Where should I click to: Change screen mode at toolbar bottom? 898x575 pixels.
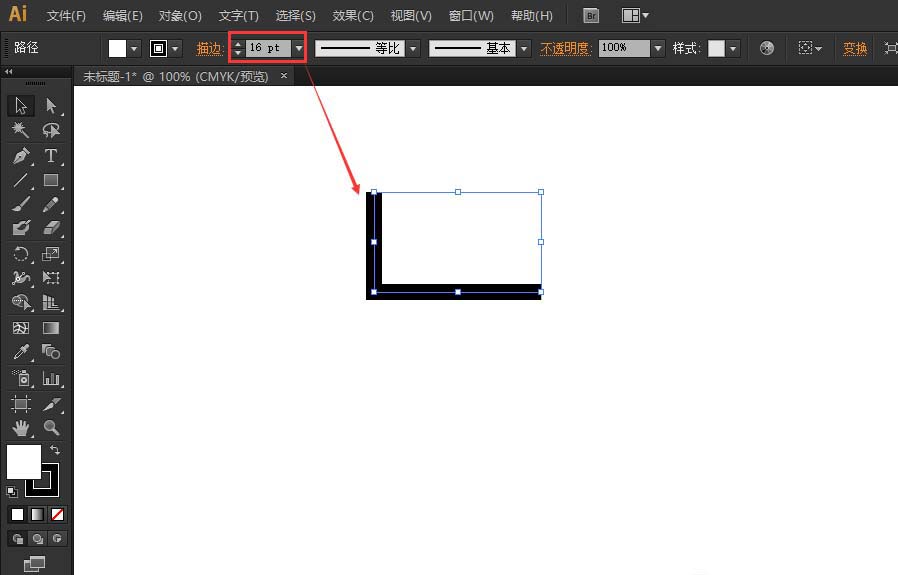pos(34,564)
